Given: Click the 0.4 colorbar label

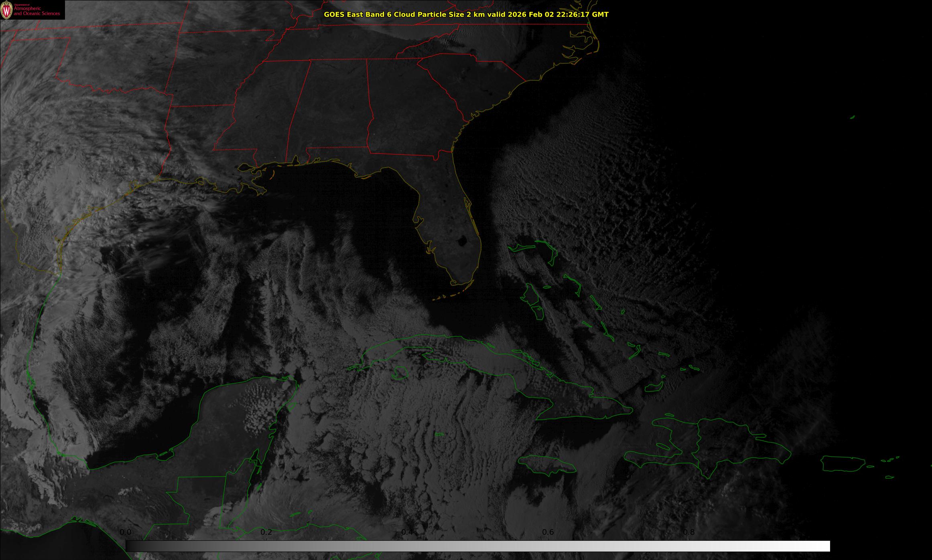Looking at the screenshot, I should (x=407, y=532).
